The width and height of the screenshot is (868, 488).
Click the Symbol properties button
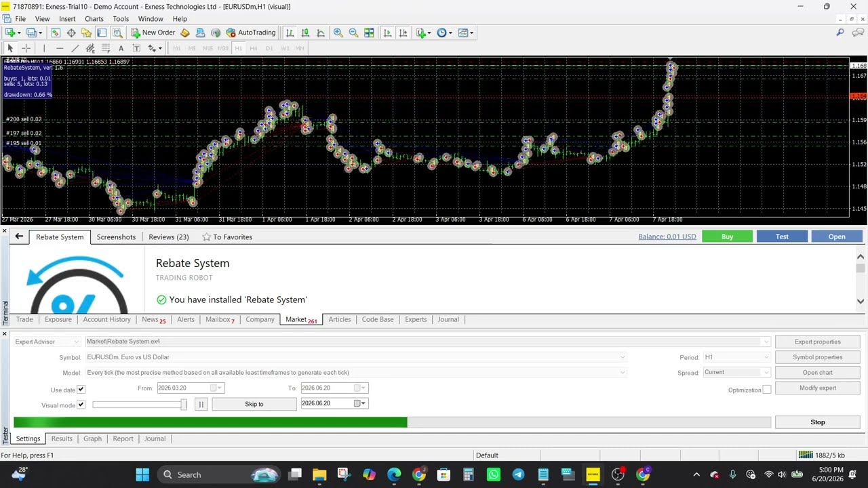(817, 357)
